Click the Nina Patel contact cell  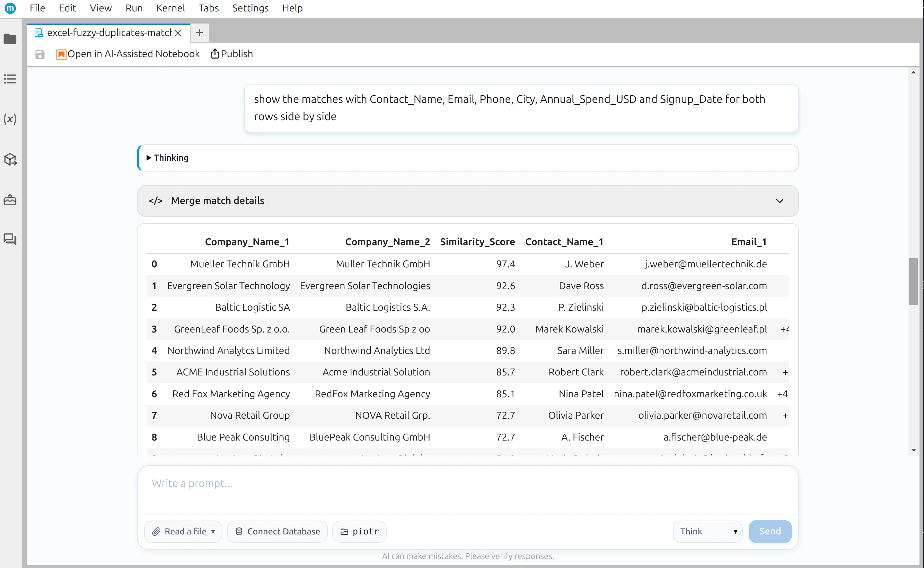click(581, 394)
